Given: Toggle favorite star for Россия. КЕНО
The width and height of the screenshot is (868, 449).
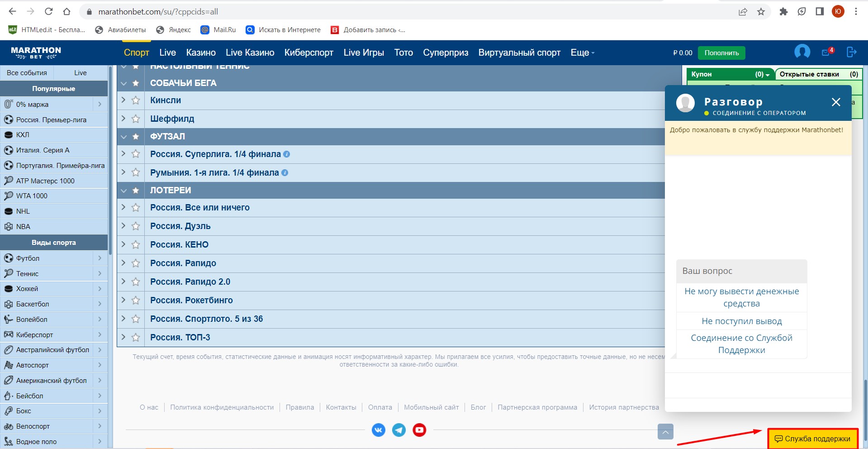Looking at the screenshot, I should [x=135, y=245].
